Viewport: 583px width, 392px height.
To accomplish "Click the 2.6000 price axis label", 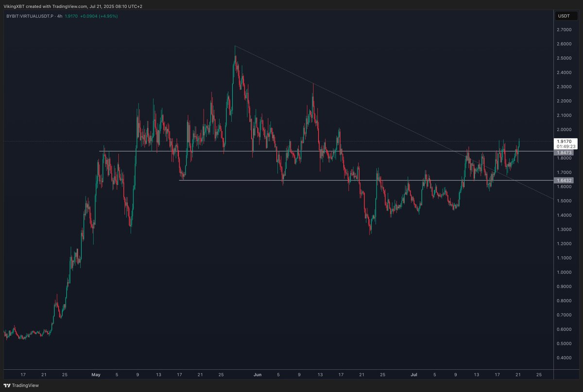I will pyautogui.click(x=564, y=44).
